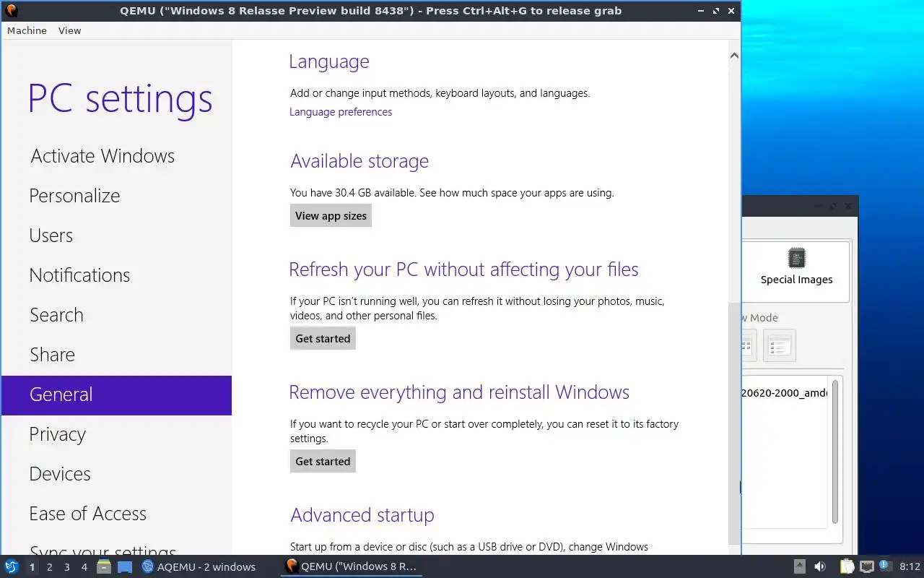Click the volume speaker tray icon
924x578 pixels.
pyautogui.click(x=820, y=566)
